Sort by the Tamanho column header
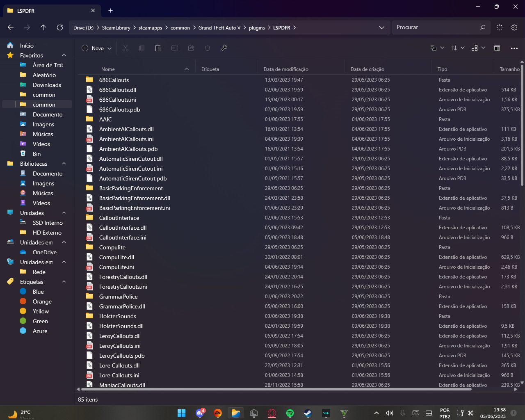Screen dimensions: 525x420 pyautogui.click(x=509, y=69)
